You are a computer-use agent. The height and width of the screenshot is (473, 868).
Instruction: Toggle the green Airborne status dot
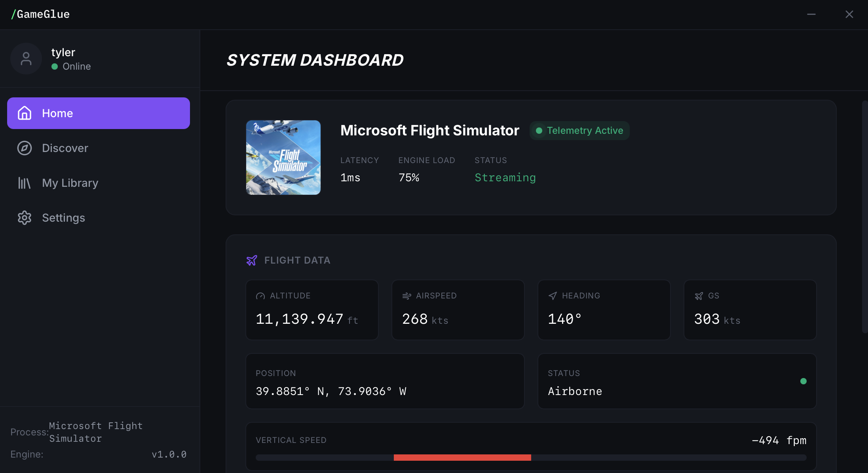pyautogui.click(x=803, y=381)
